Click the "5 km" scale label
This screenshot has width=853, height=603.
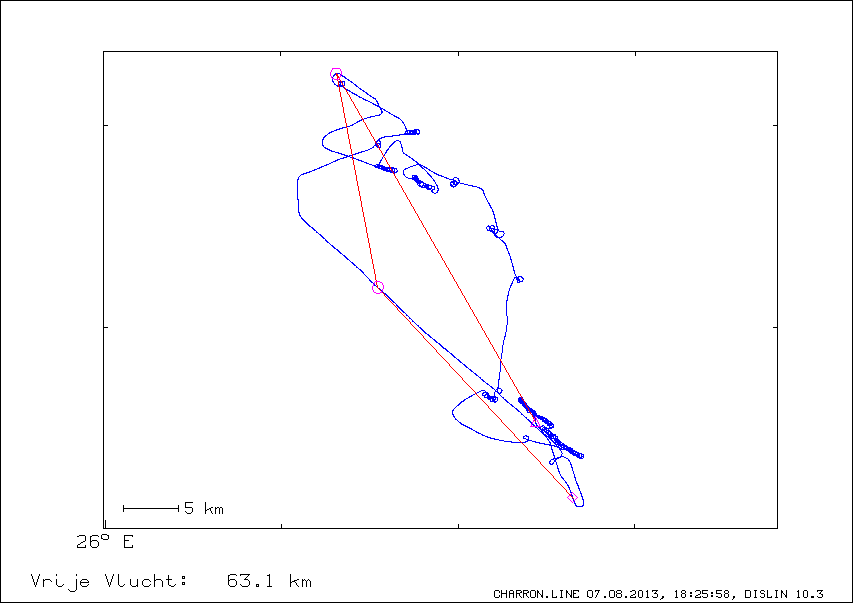[204, 508]
